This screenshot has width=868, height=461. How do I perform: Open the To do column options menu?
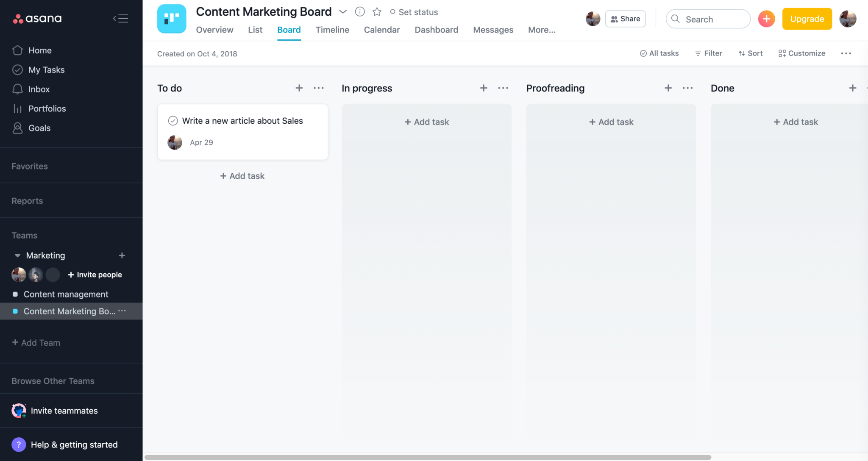click(319, 88)
